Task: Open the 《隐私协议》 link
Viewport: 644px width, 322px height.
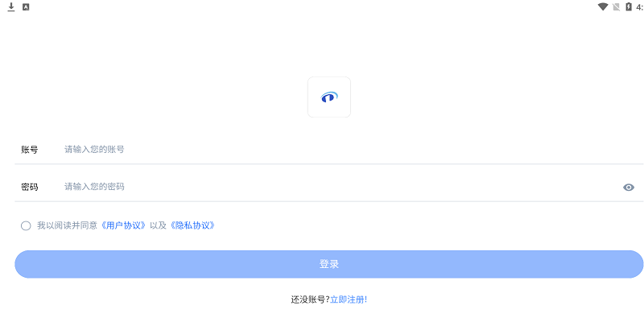Action: point(192,225)
